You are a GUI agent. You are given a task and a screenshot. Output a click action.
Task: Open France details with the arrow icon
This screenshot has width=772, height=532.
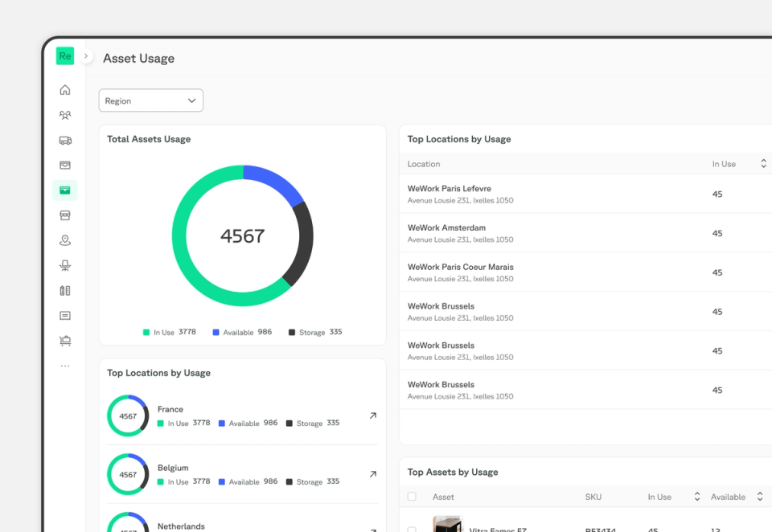click(373, 415)
